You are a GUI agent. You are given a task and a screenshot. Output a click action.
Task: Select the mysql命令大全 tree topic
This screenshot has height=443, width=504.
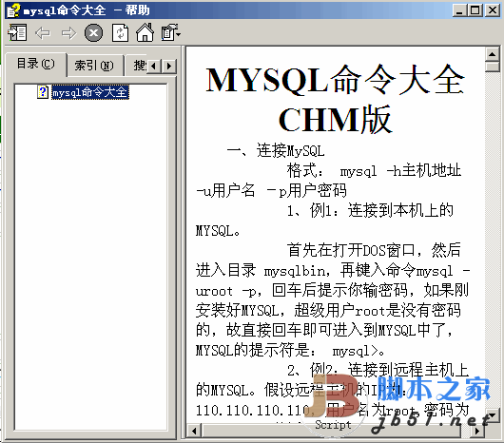pos(90,92)
